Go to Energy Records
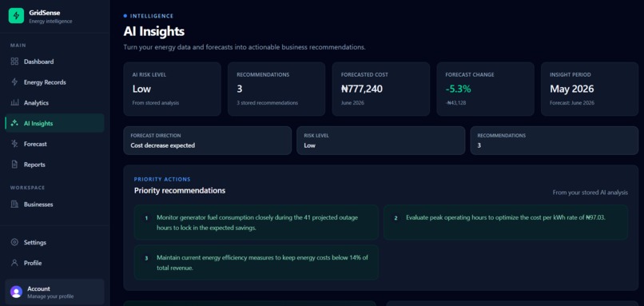The width and height of the screenshot is (644, 306). (x=54, y=82)
